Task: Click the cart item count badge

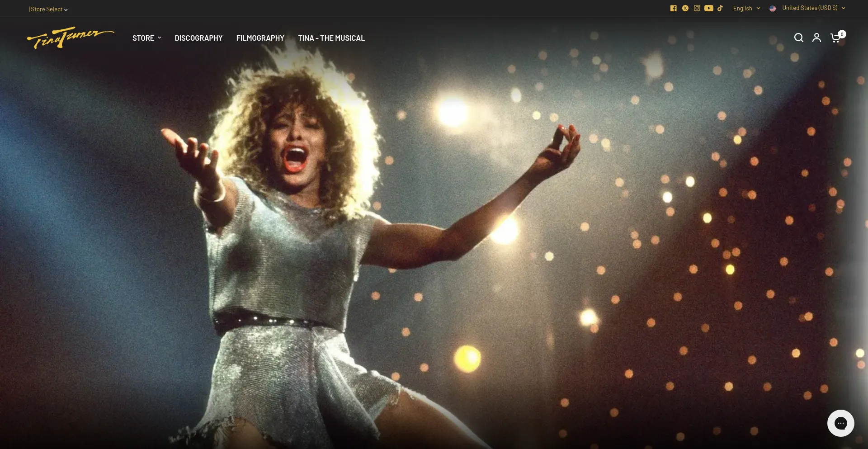Action: point(842,34)
